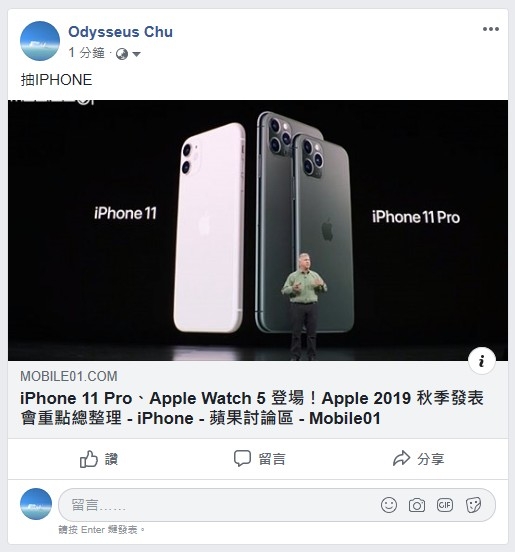Click the Odysseus Chu profile picture

(x=40, y=41)
